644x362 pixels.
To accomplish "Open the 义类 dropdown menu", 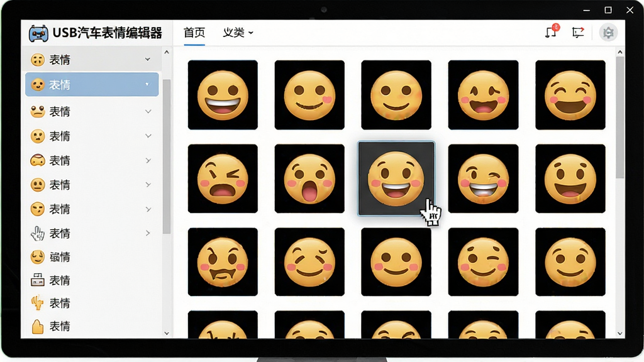I will click(x=238, y=33).
